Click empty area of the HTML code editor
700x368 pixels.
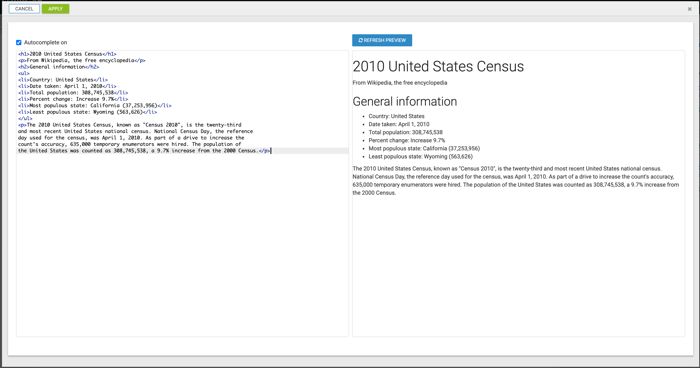coord(182,246)
